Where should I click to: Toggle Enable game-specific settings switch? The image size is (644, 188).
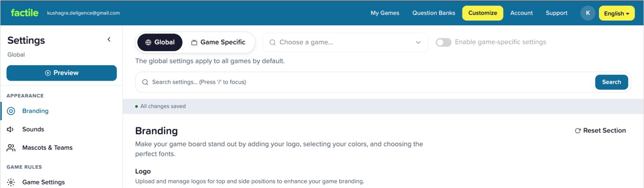coord(444,42)
